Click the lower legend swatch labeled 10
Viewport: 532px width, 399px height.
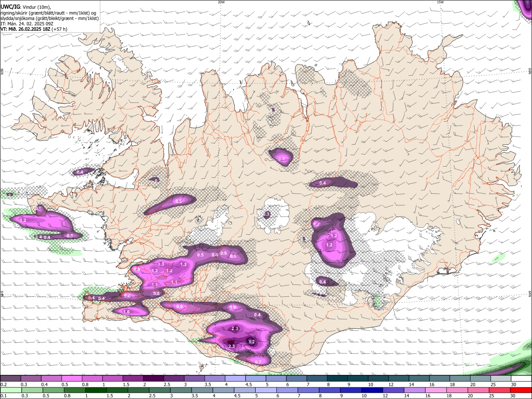372,390
